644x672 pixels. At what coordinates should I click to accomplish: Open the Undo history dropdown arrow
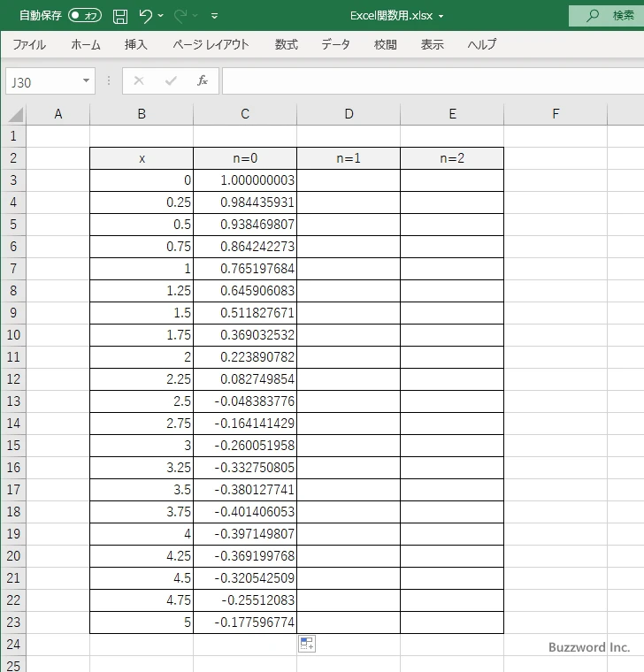pos(160,16)
